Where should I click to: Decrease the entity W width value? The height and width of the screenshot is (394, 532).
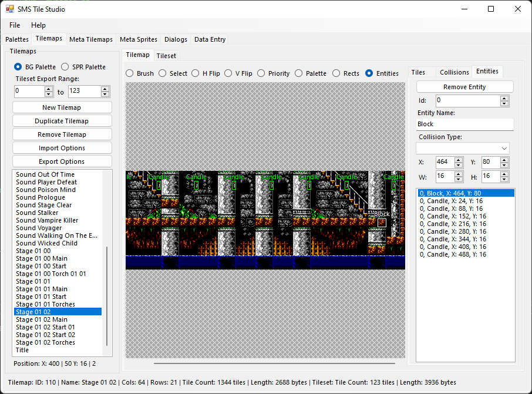point(459,180)
